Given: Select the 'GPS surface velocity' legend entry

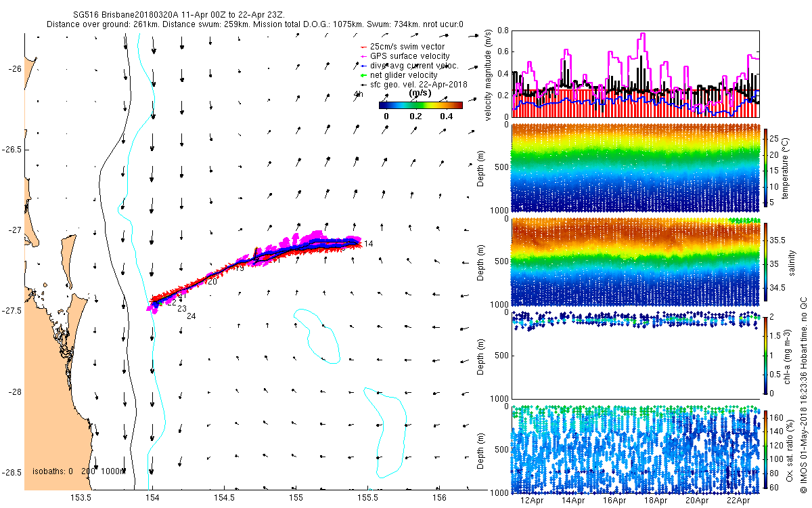Looking at the screenshot, I should point(405,56).
